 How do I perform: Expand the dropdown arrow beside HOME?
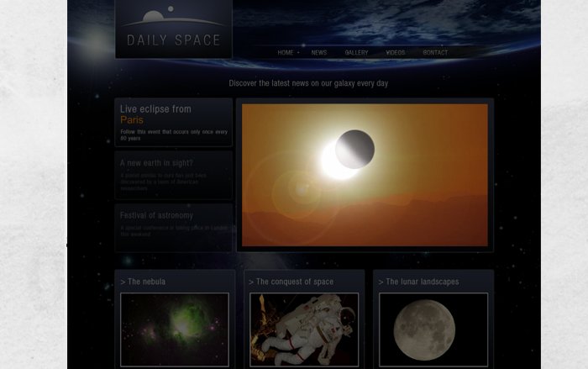pos(298,53)
